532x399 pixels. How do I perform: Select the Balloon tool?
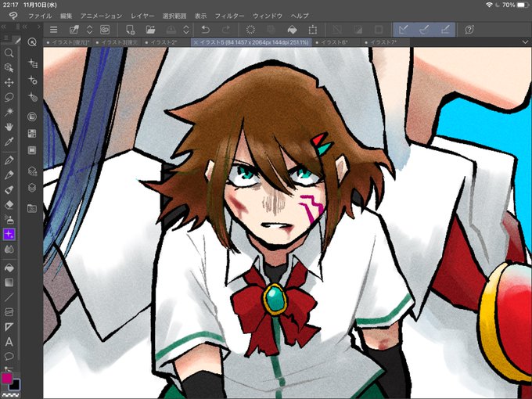(9, 356)
